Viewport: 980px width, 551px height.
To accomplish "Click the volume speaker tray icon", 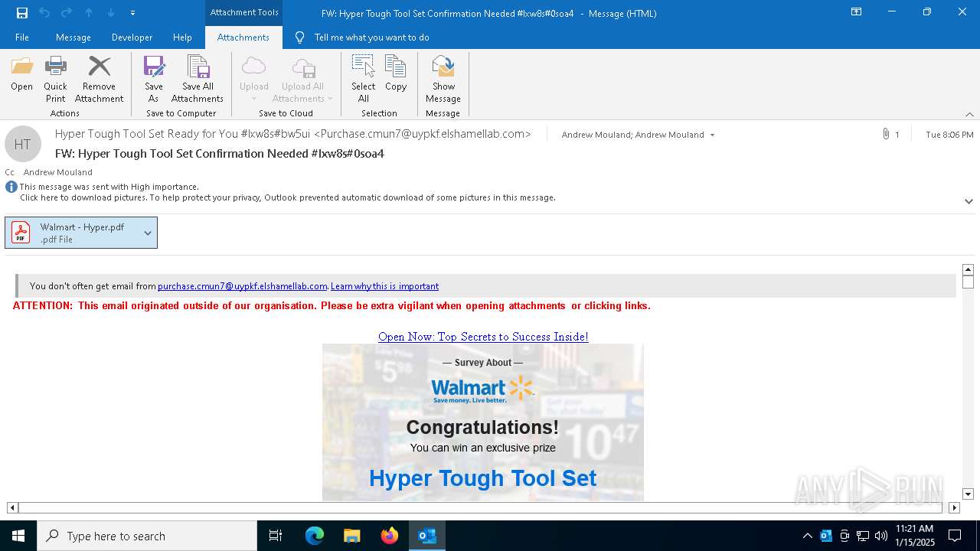I will [881, 536].
